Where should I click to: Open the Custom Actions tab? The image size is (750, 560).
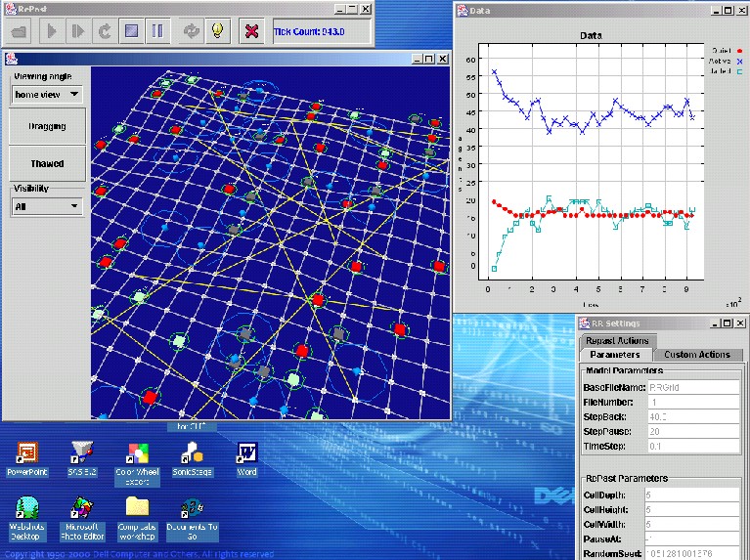(x=697, y=355)
